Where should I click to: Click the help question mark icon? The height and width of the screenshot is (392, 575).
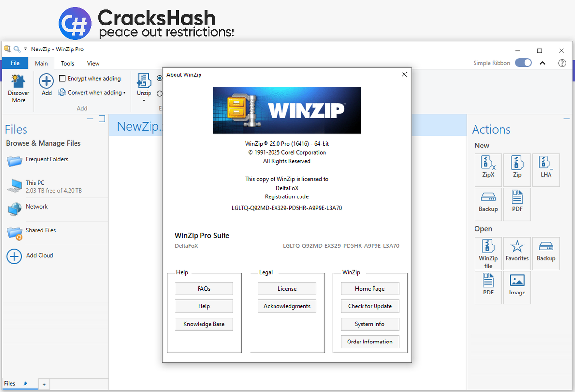click(x=562, y=63)
